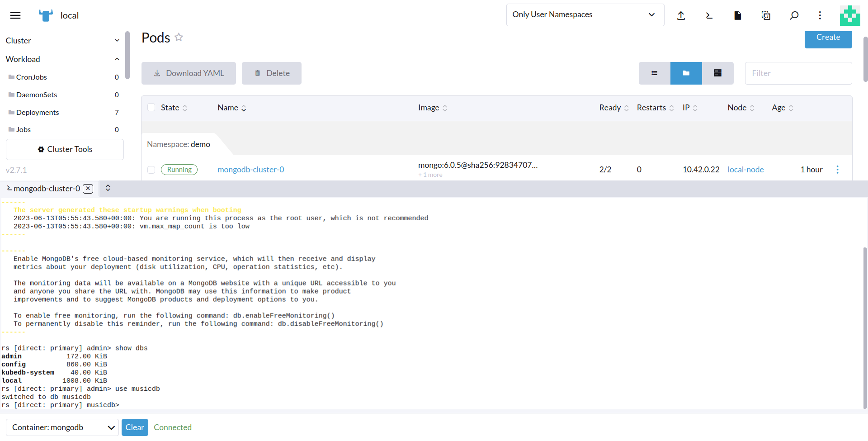Tick the select-all pods checkbox
The image size is (868, 441).
(151, 108)
